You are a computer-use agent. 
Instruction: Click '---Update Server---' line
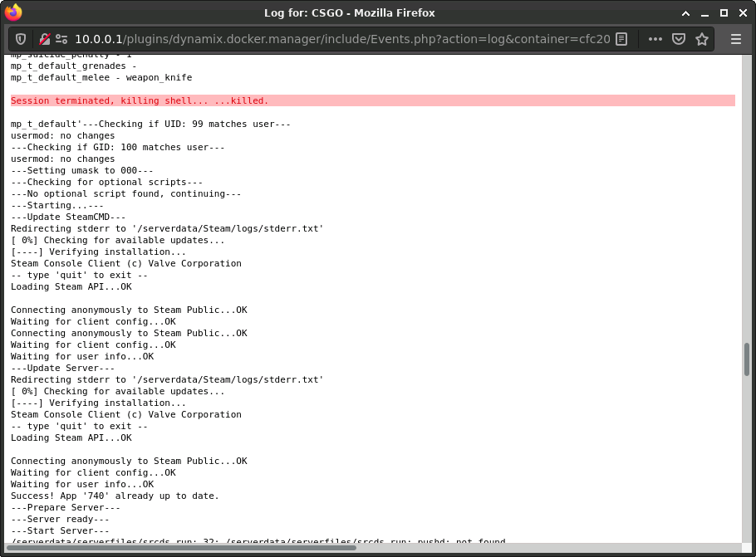62,368
